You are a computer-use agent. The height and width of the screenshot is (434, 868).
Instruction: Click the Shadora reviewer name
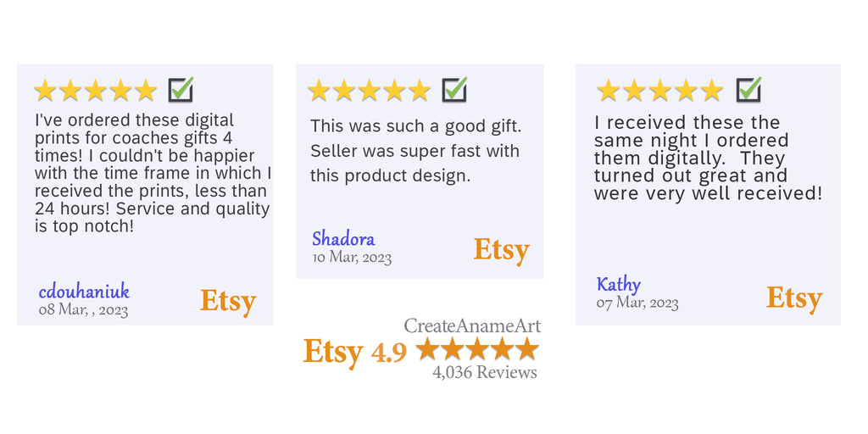(343, 239)
